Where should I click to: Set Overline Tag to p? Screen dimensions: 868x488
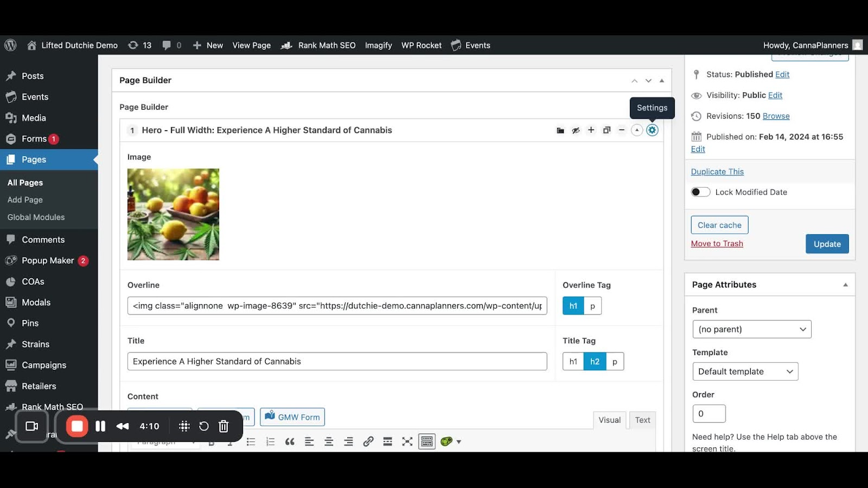(x=592, y=306)
